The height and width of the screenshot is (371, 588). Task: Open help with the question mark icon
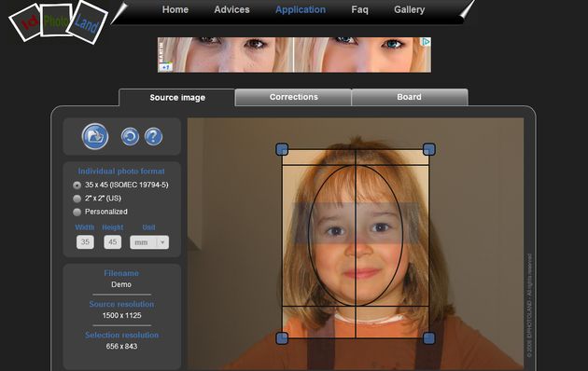click(153, 136)
